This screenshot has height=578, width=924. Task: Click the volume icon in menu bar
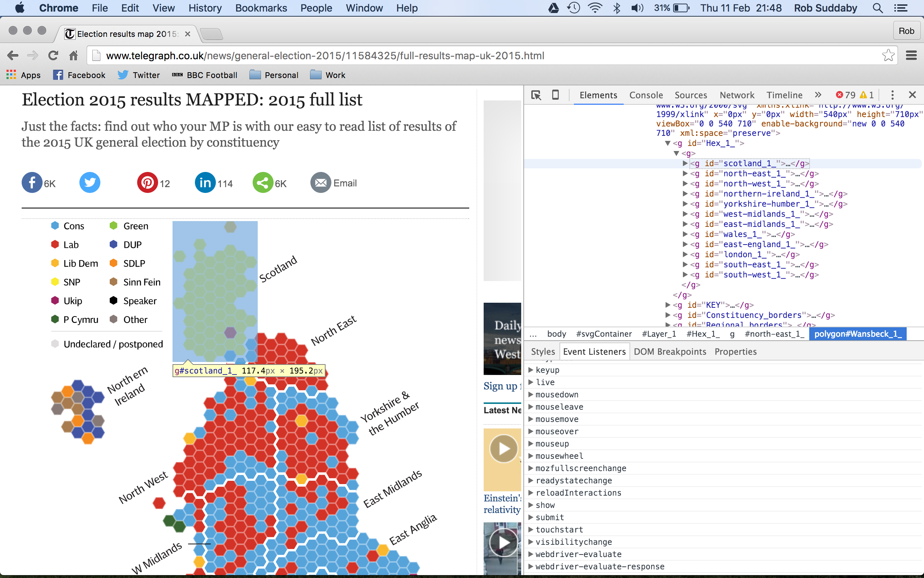tap(637, 8)
